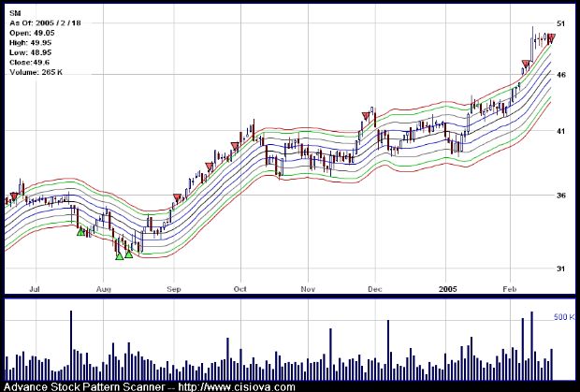Click the red triangle marker just after the Sep gridline
This screenshot has width=580, height=392.
click(178, 197)
